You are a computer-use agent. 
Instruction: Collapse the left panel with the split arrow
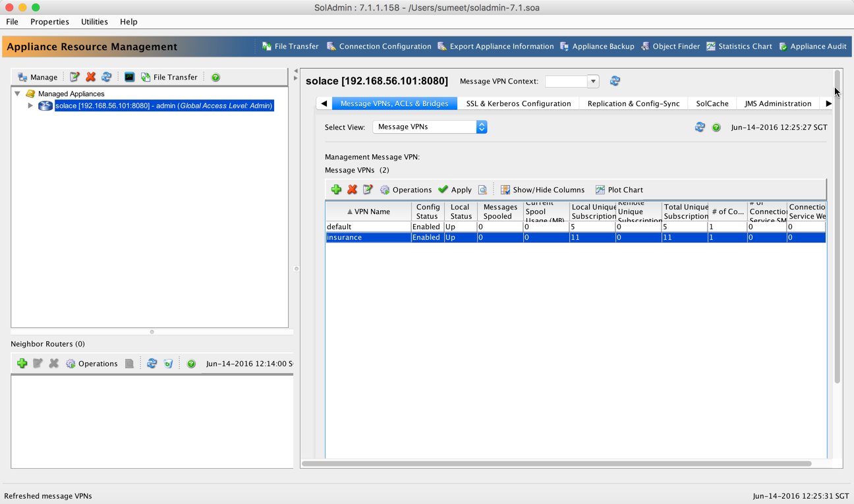click(296, 70)
